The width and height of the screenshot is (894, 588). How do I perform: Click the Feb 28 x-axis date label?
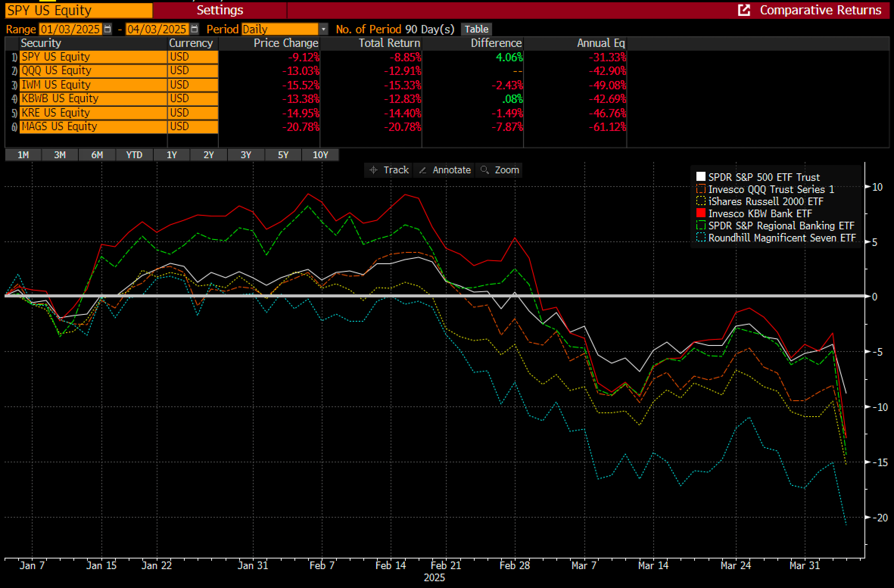[x=515, y=565]
